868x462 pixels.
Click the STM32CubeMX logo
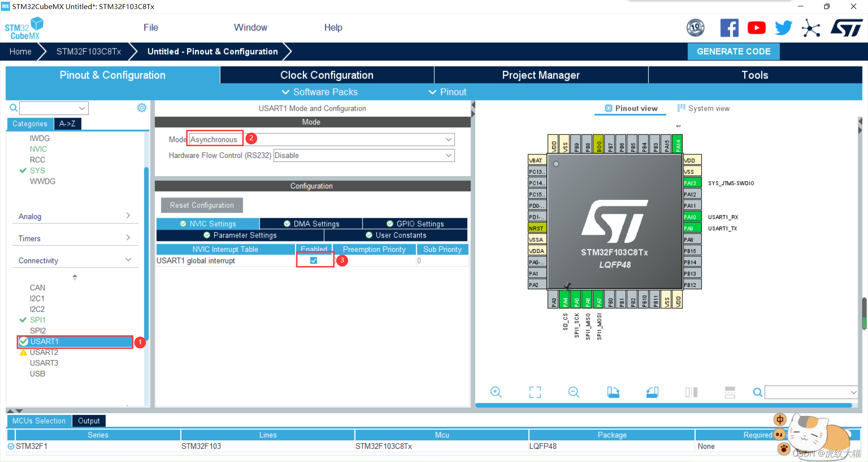tap(24, 28)
